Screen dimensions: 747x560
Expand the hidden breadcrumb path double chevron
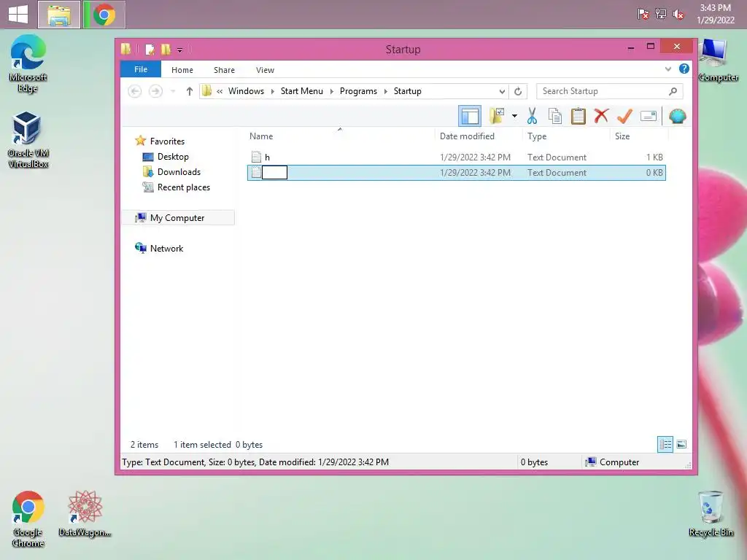click(x=220, y=91)
